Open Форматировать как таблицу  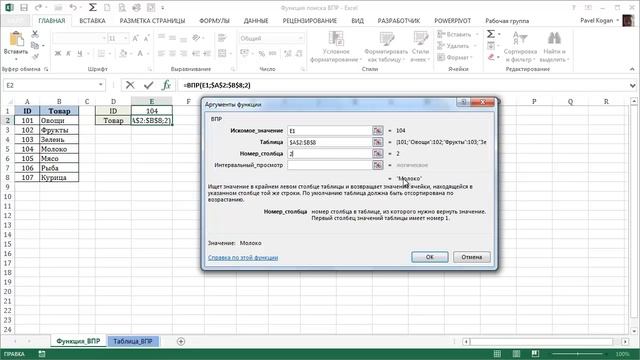(x=386, y=47)
